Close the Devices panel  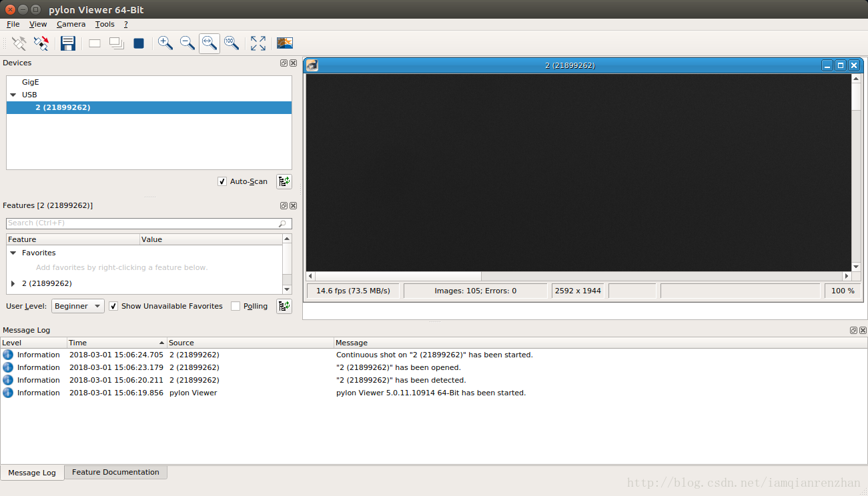(293, 63)
